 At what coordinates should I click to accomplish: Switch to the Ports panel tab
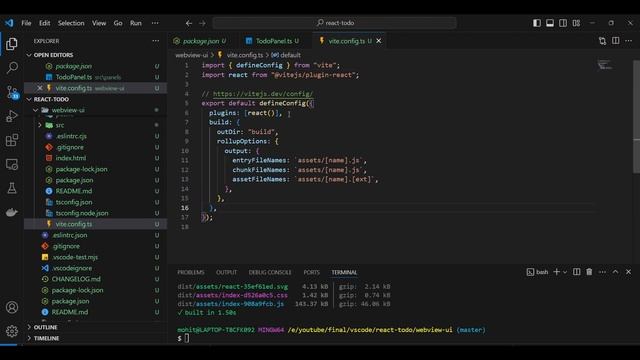coord(311,272)
